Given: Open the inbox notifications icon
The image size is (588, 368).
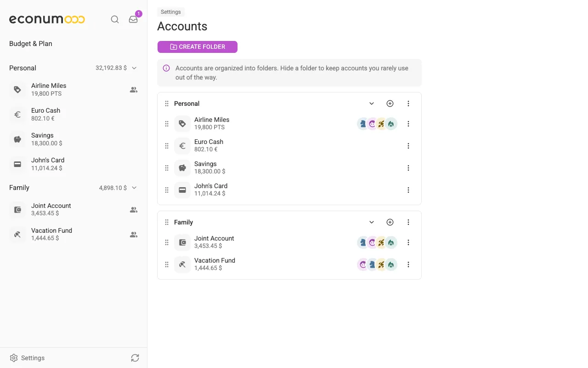Looking at the screenshot, I should coord(133,19).
